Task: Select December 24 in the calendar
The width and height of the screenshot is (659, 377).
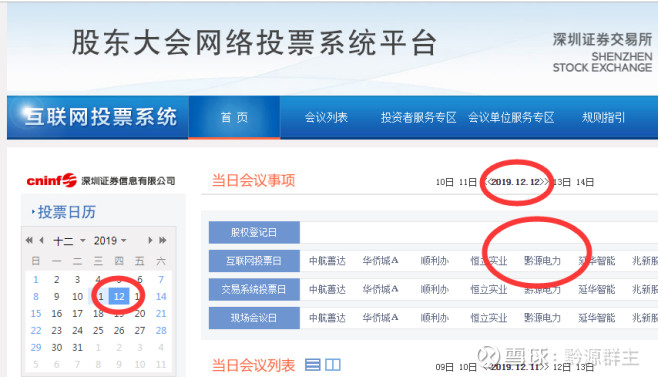Action: point(77,330)
